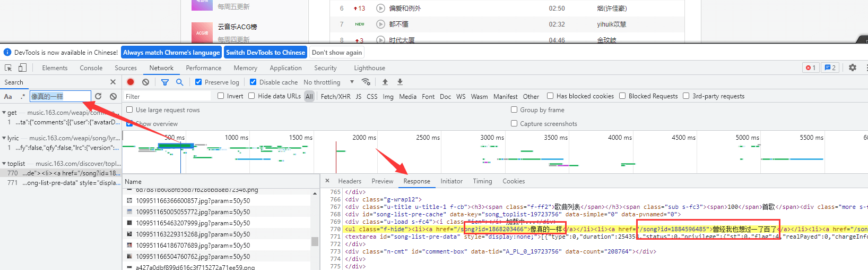Toggle the network filter funnel icon
Image resolution: width=868 pixels, height=270 pixels.
165,82
